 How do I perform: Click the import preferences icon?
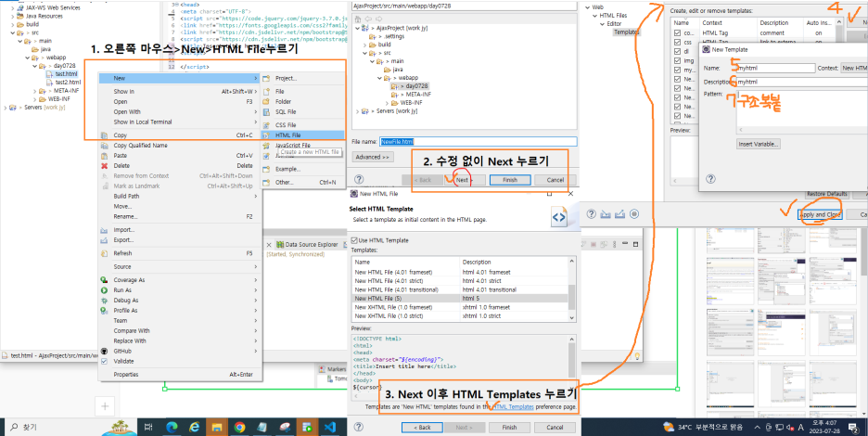tap(606, 214)
